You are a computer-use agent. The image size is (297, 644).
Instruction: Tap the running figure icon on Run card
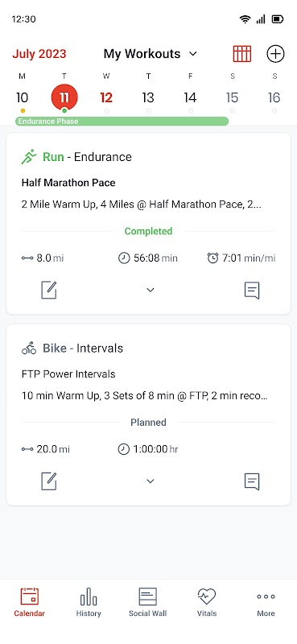[x=29, y=157]
